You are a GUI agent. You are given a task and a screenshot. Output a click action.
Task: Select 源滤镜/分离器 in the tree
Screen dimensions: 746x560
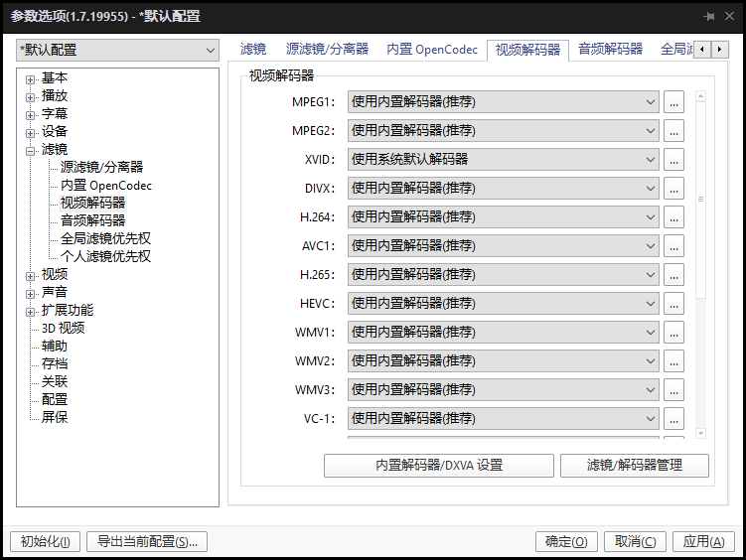101,167
